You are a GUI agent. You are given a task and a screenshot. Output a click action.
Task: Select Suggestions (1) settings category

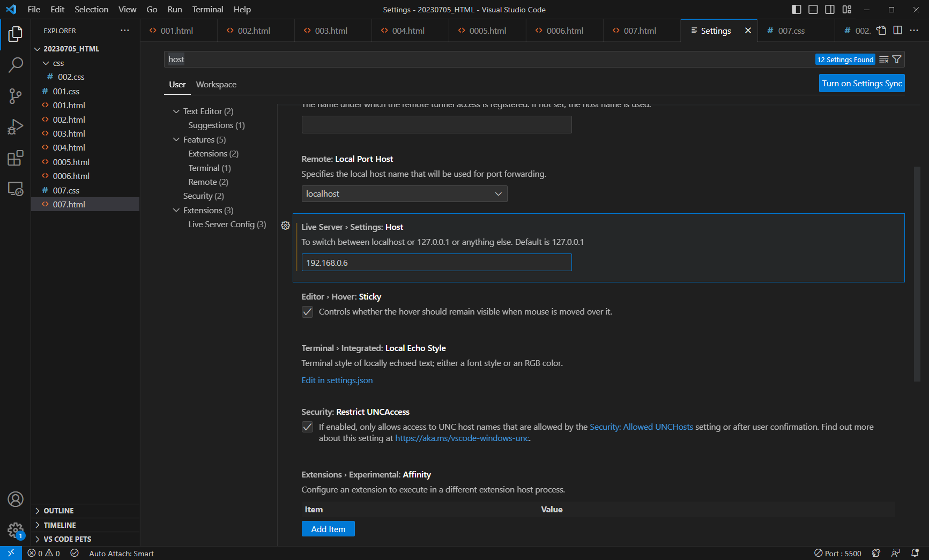(217, 125)
